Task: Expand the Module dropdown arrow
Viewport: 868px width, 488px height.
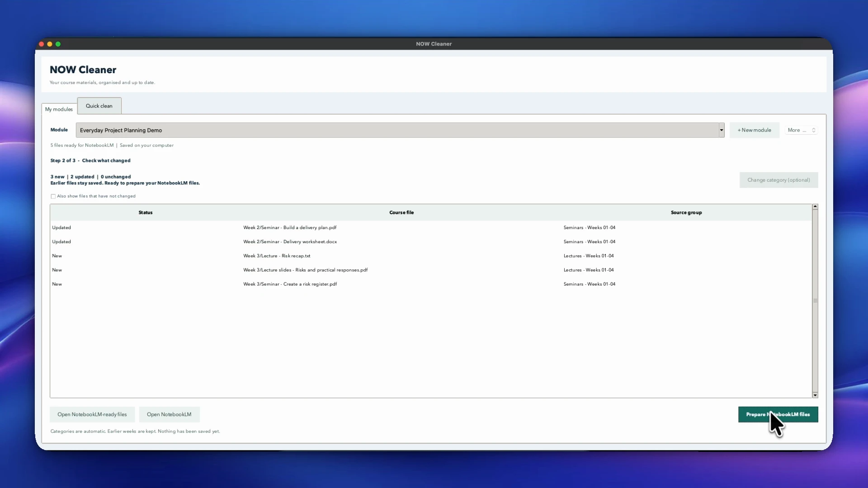Action: click(x=722, y=130)
